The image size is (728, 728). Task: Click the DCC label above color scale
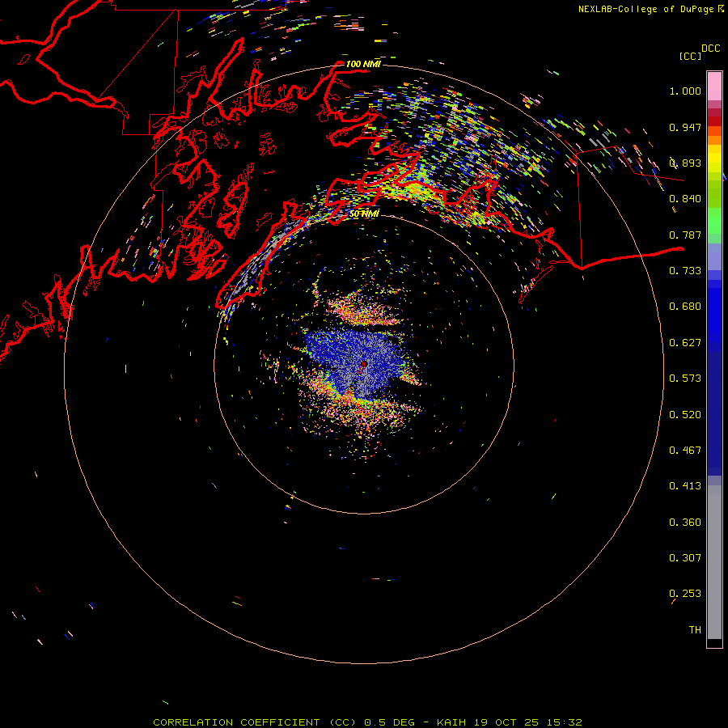(710, 49)
